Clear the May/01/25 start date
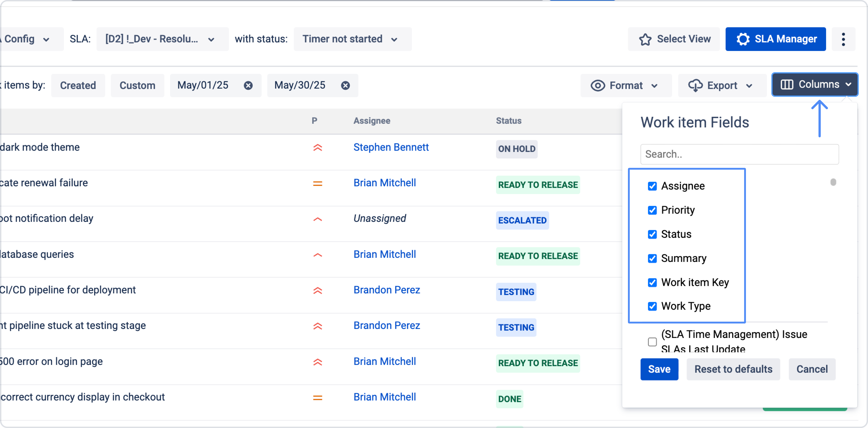Viewport: 868px width, 428px height. 248,85
